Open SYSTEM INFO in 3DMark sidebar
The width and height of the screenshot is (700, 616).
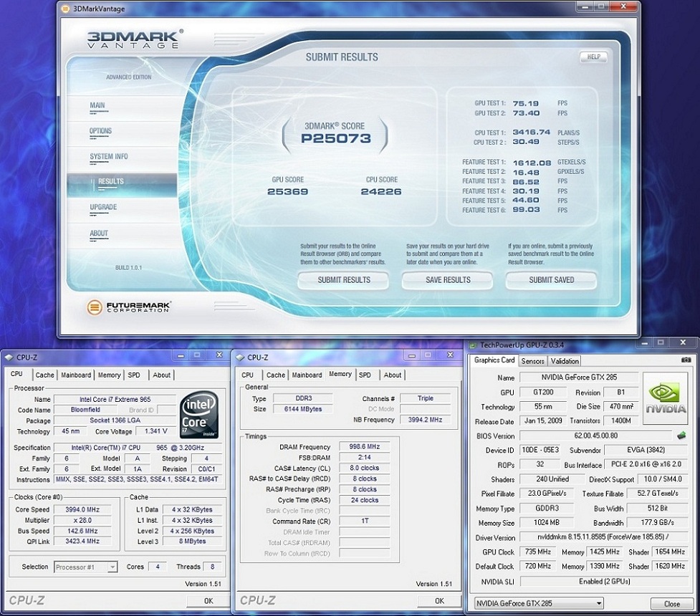click(108, 156)
